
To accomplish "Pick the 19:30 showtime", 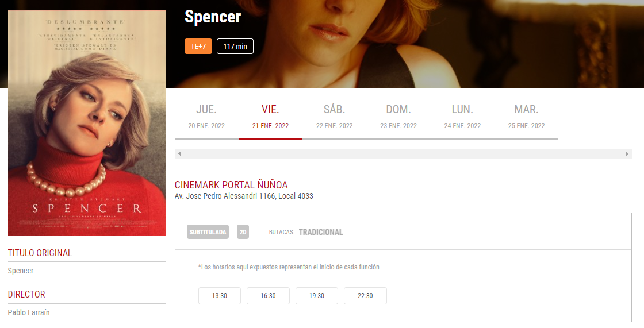I will (317, 296).
